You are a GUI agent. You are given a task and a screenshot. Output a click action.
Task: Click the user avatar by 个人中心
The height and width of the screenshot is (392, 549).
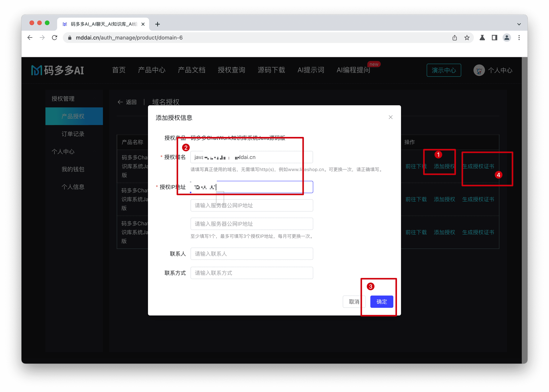479,70
